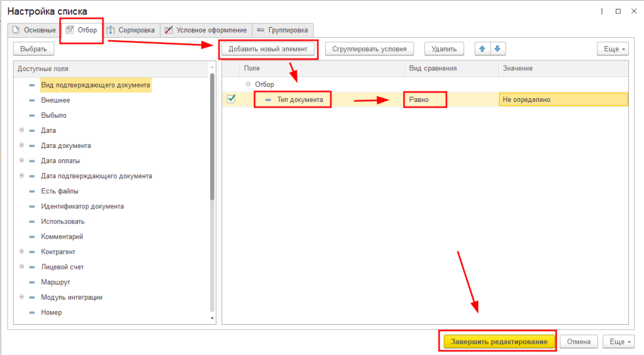644x355 pixels.
Task: Go to the Условное оформление tab
Action: [206, 30]
